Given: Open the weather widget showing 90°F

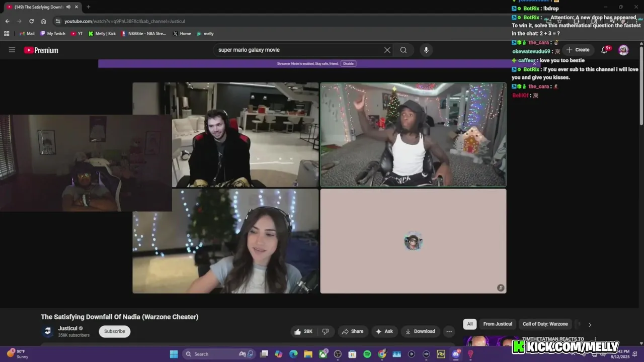Looking at the screenshot, I should [x=17, y=354].
